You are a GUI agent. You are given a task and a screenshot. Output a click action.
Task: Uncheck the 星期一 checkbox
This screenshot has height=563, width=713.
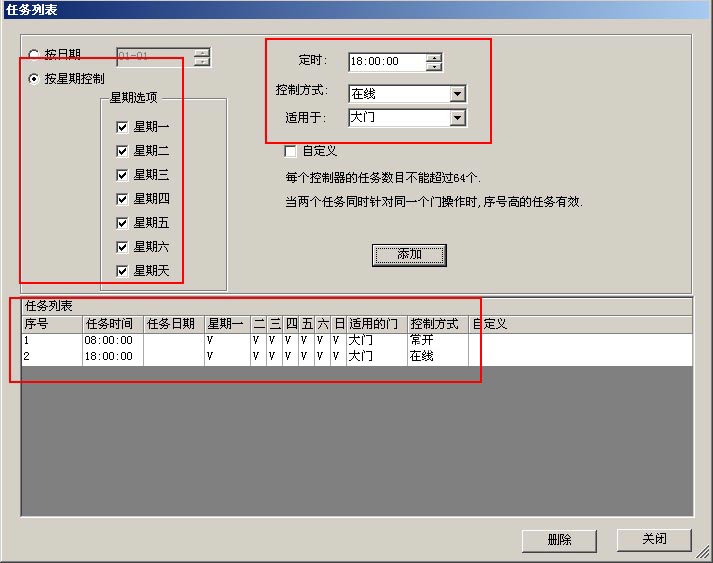coord(122,127)
